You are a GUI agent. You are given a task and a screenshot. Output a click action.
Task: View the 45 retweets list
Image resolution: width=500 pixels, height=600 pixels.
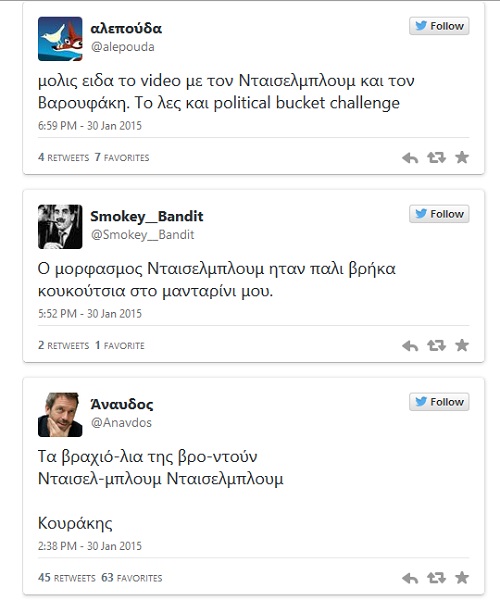click(x=67, y=578)
